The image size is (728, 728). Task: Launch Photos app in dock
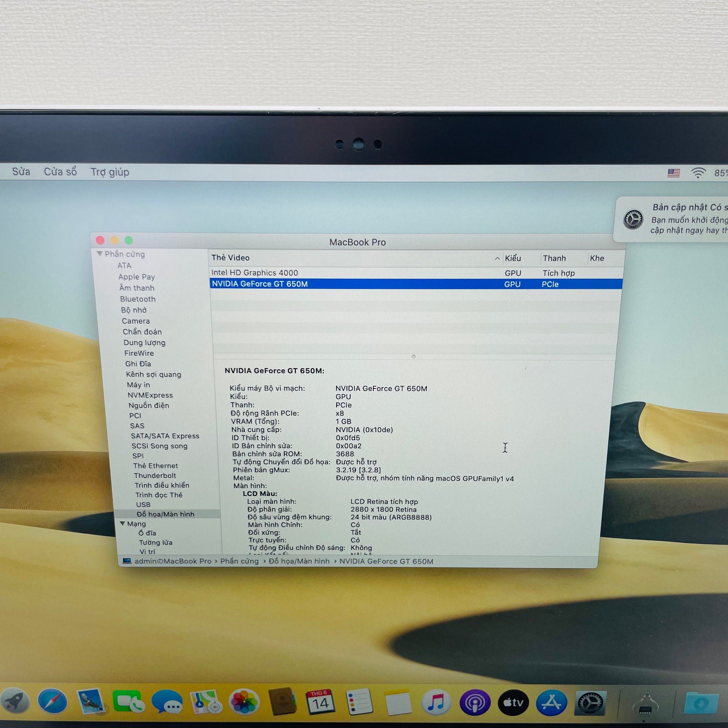(x=244, y=702)
